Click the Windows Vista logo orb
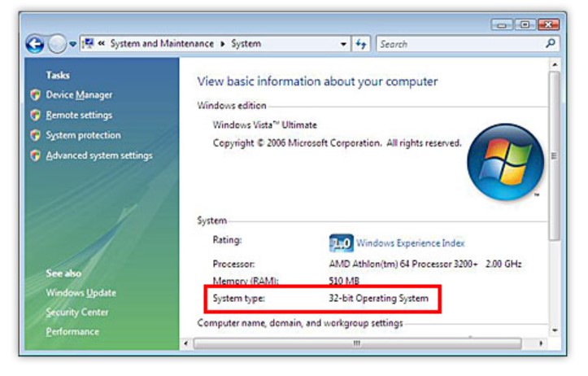This screenshot has height=376, width=588. coord(506,162)
